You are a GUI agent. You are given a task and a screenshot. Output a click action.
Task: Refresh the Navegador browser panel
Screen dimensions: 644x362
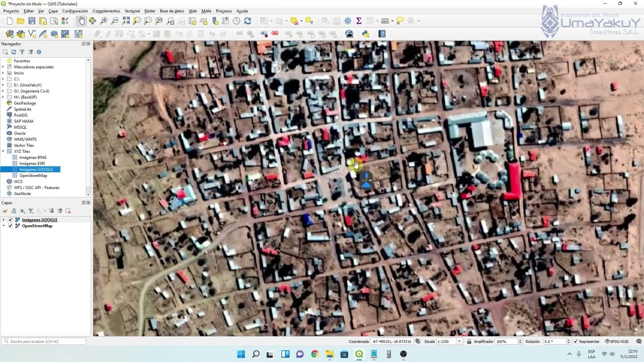(x=14, y=52)
